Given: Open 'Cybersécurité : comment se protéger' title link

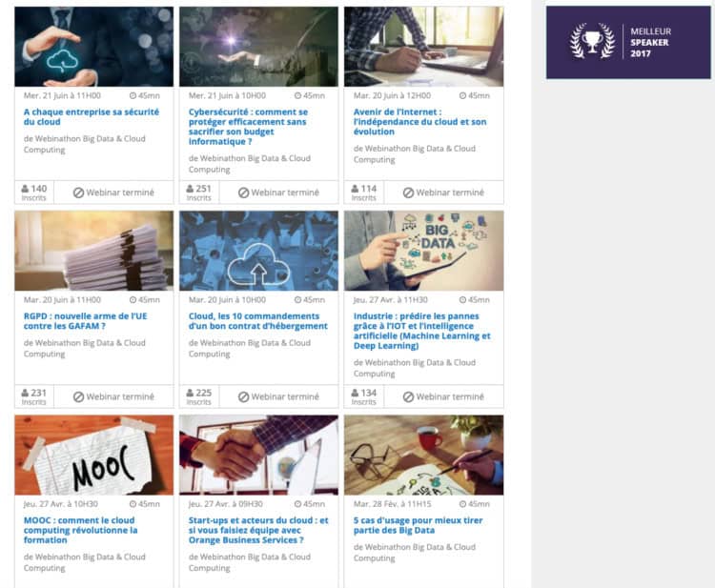Looking at the screenshot, I should [x=249, y=127].
